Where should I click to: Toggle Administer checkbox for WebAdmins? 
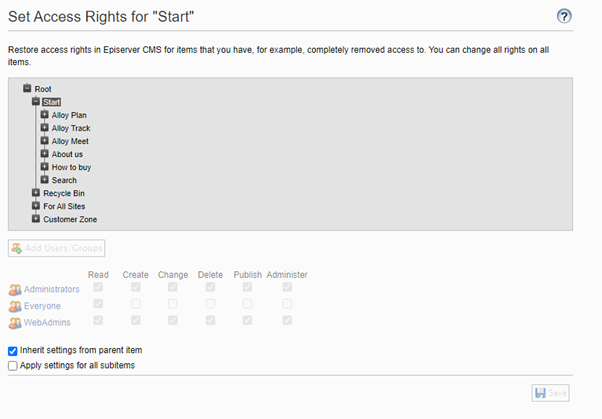point(287,320)
